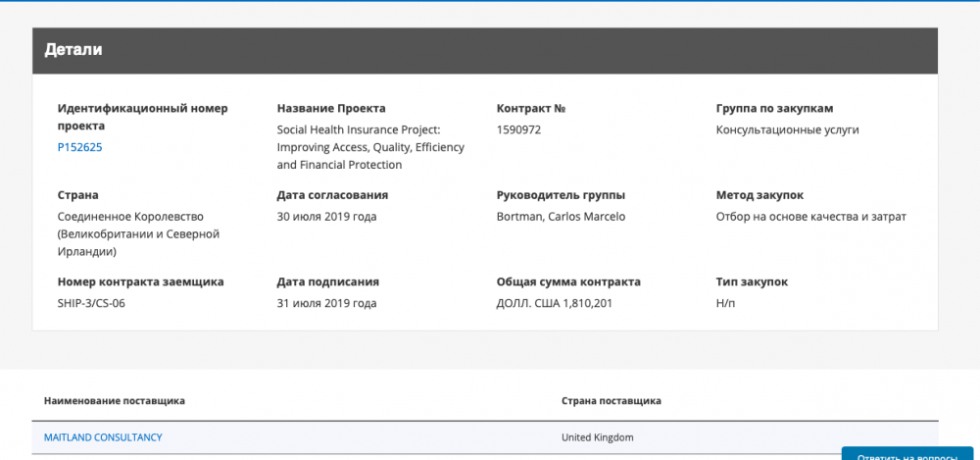Click the total amount ДОЛЛ. США 1,810,201
This screenshot has width=980, height=460.
(x=554, y=303)
